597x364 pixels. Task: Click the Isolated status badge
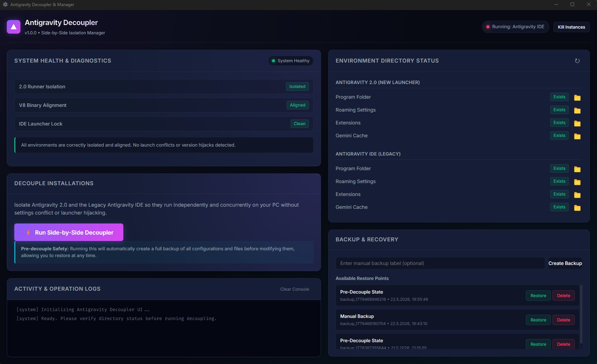[x=297, y=87]
